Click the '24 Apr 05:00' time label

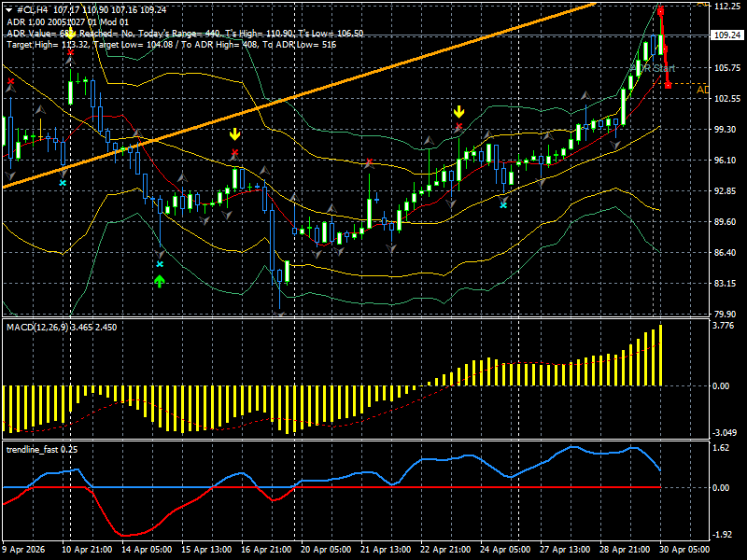click(x=505, y=550)
